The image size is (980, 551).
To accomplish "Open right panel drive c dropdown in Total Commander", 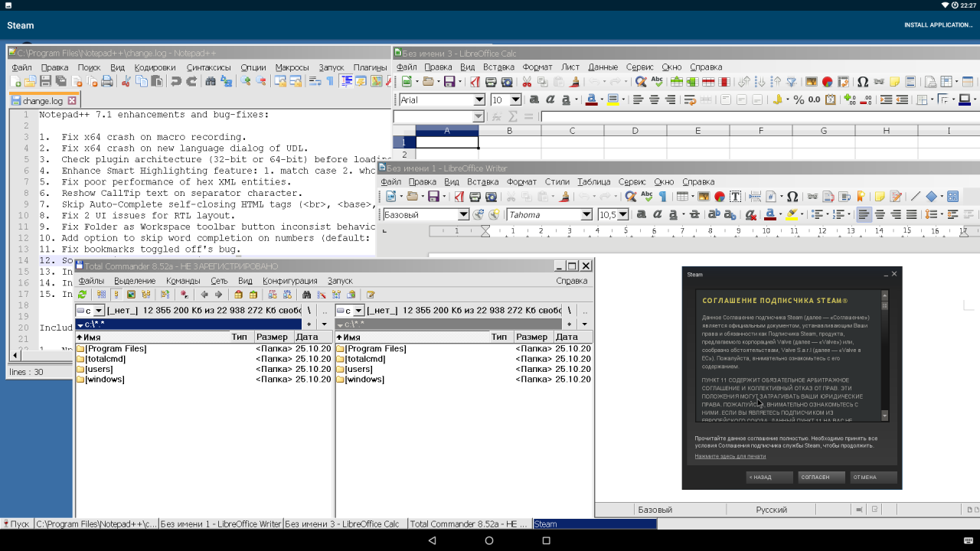I will [x=359, y=311].
